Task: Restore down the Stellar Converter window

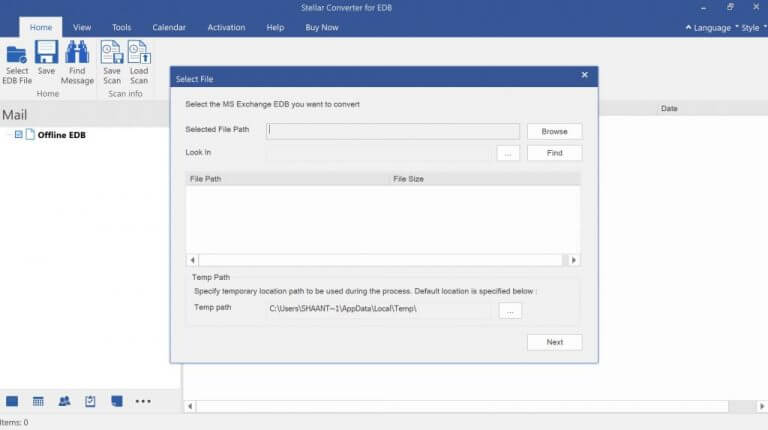Action: tap(730, 7)
